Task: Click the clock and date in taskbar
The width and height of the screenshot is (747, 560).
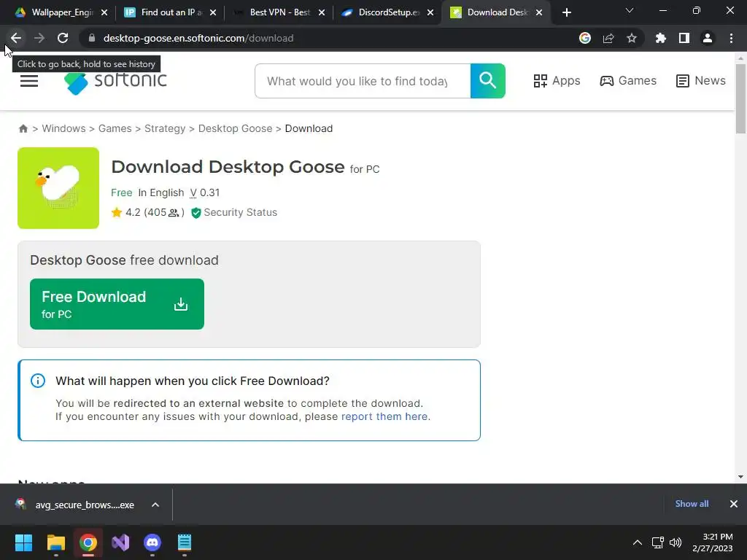Action: (713, 542)
